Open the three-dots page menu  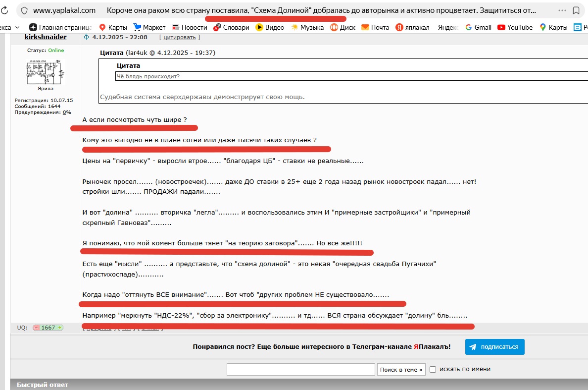(562, 10)
